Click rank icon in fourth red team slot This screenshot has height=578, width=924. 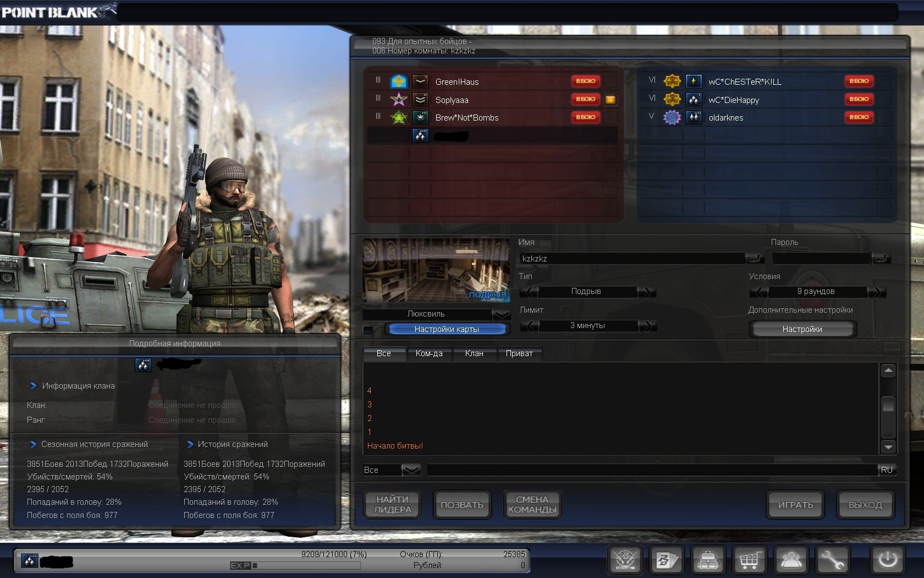click(420, 135)
